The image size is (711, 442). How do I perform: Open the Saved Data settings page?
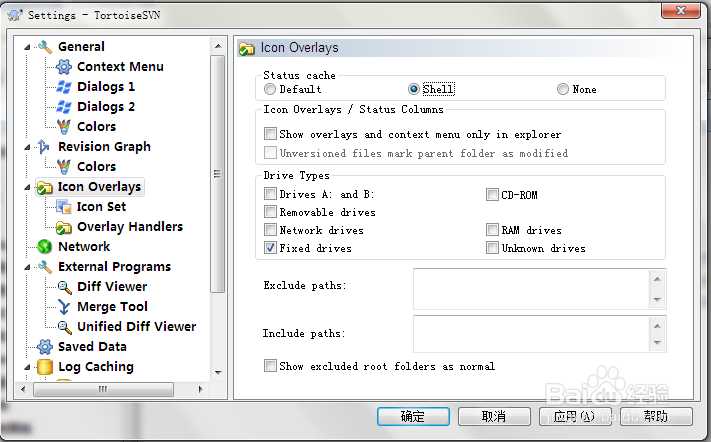pos(92,347)
